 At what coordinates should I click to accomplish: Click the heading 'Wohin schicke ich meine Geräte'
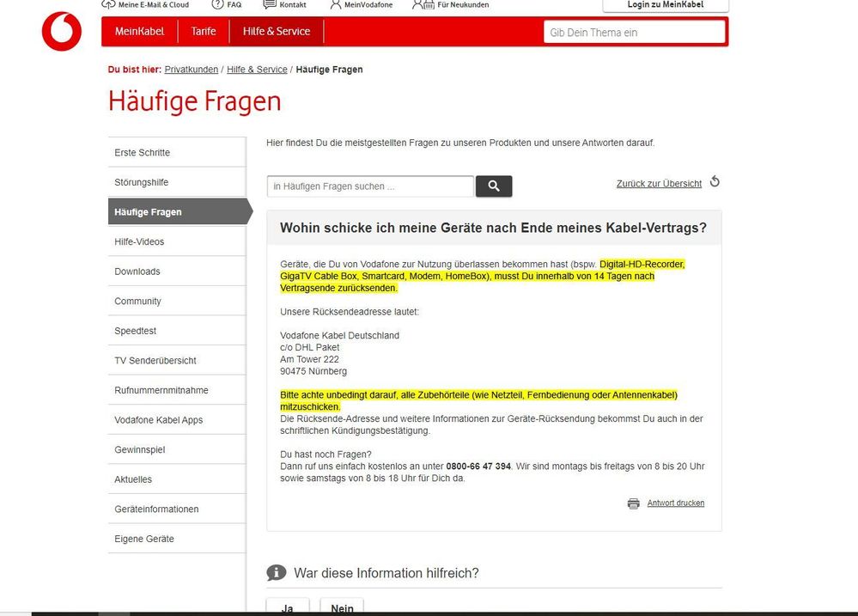coord(493,228)
